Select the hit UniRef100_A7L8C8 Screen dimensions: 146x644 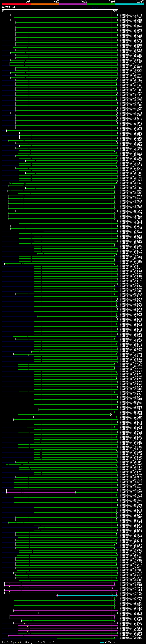click(x=131, y=181)
